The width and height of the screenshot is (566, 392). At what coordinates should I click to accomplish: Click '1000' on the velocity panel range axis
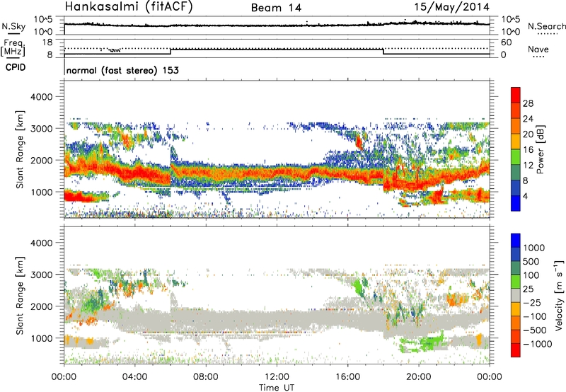41,338
